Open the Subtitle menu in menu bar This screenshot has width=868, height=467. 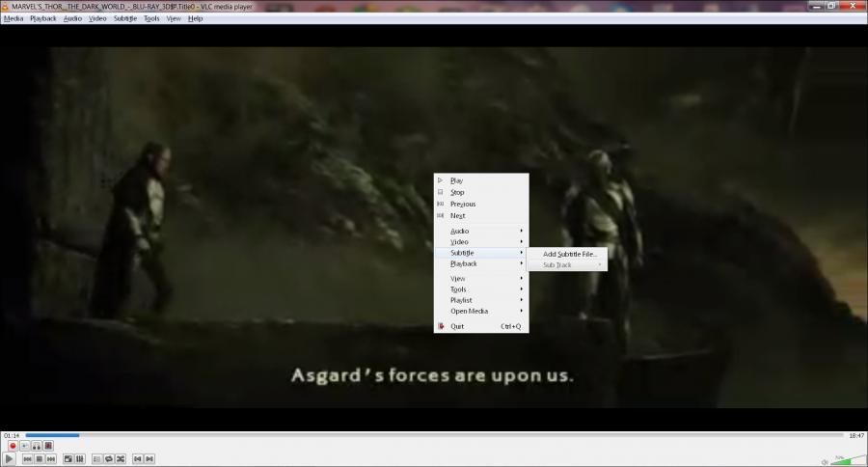point(125,19)
